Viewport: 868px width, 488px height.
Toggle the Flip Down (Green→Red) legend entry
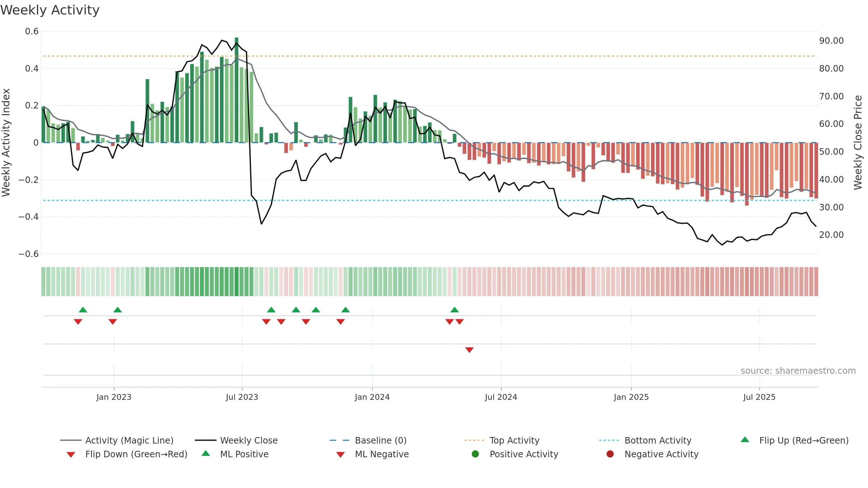click(127, 454)
